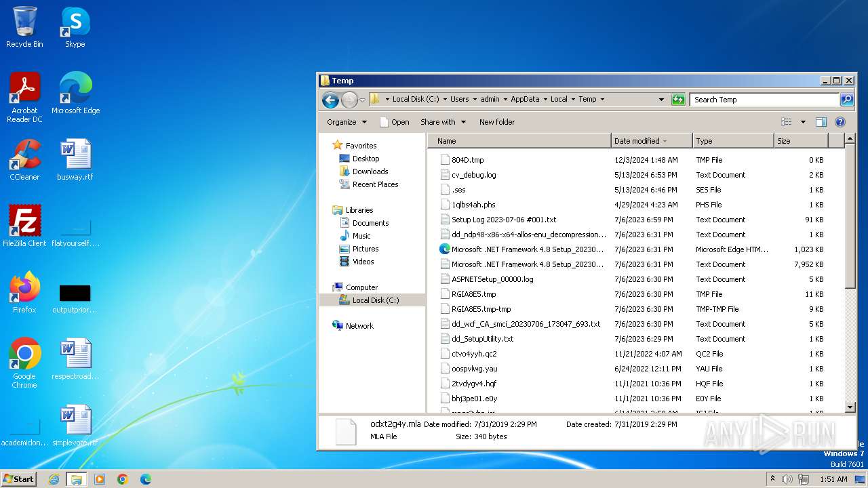
Task: Click the refresh button beside address bar
Action: pyautogui.click(x=678, y=100)
